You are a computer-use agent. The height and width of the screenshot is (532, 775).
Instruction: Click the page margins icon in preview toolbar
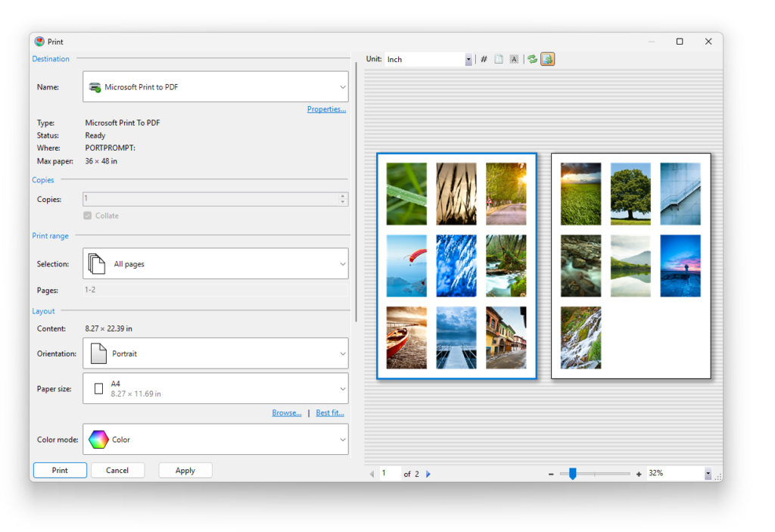pos(499,59)
